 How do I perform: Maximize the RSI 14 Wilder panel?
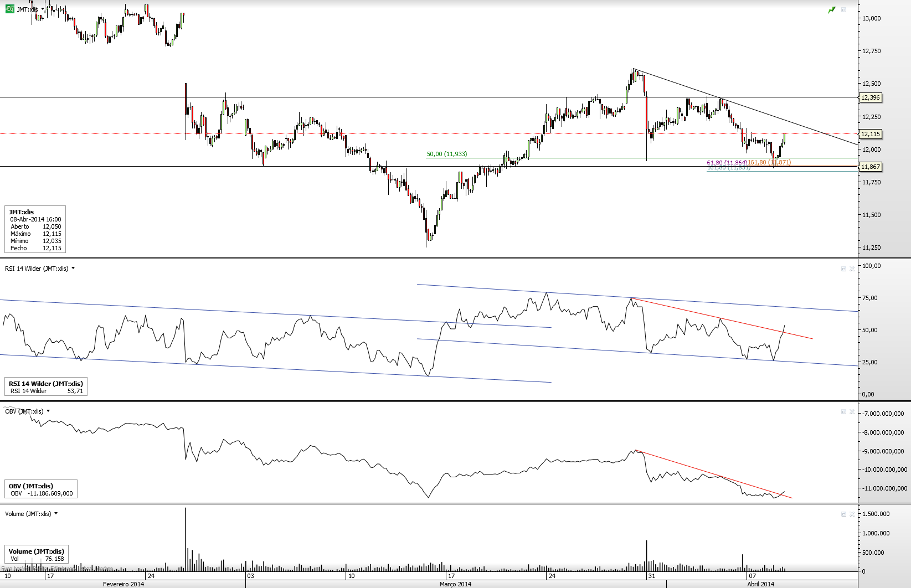[844, 269]
